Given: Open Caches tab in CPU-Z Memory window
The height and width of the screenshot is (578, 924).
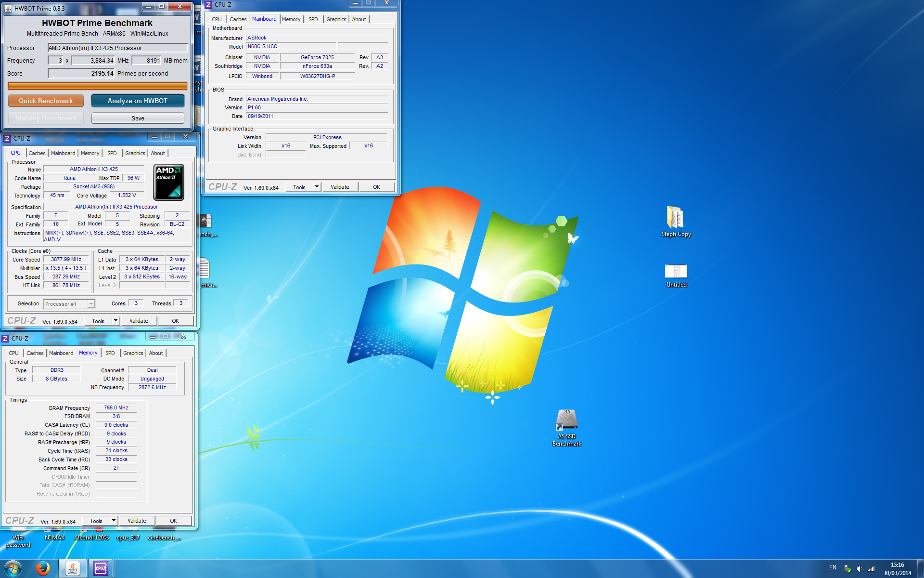Looking at the screenshot, I should coord(35,353).
